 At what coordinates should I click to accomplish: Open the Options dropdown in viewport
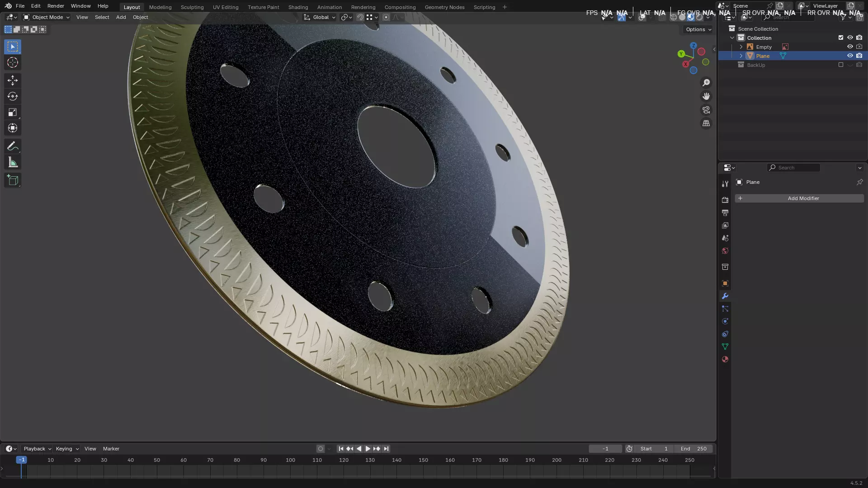tap(698, 29)
